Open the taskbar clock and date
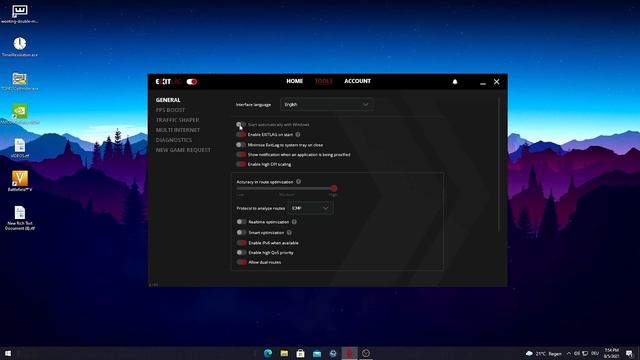This screenshot has width=640, height=360. 611,353
